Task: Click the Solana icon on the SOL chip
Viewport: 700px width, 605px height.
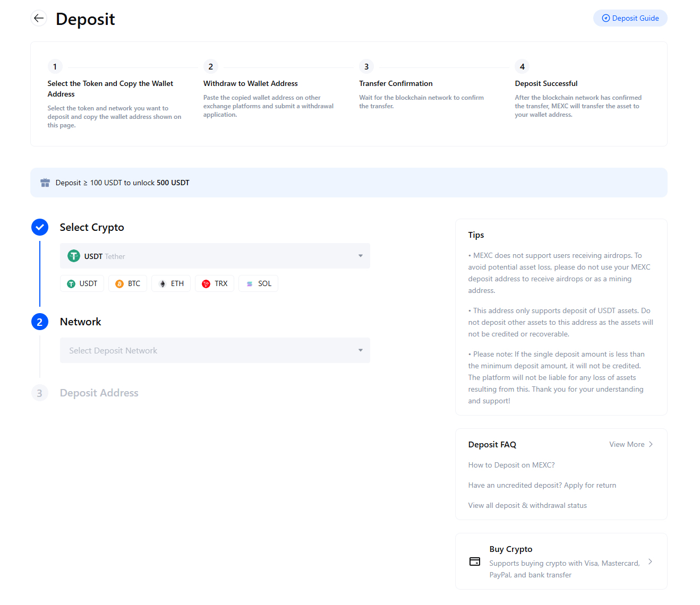Action: (x=250, y=283)
